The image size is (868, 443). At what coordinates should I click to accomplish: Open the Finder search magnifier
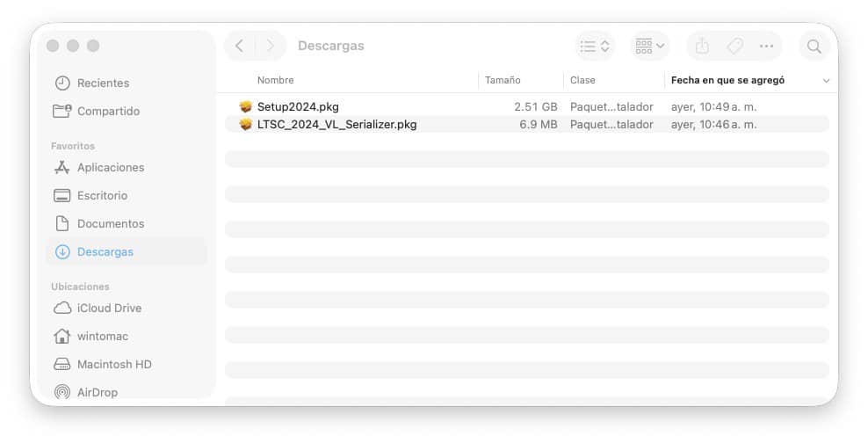814,46
